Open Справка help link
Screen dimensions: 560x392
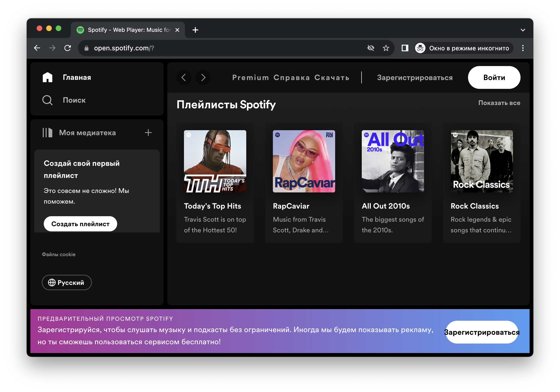point(291,77)
